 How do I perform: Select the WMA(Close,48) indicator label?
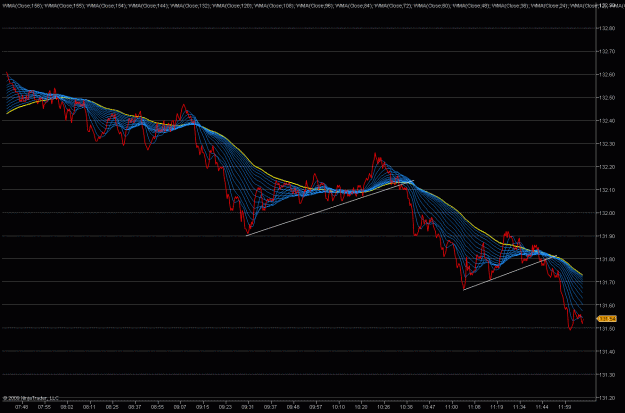[472, 6]
